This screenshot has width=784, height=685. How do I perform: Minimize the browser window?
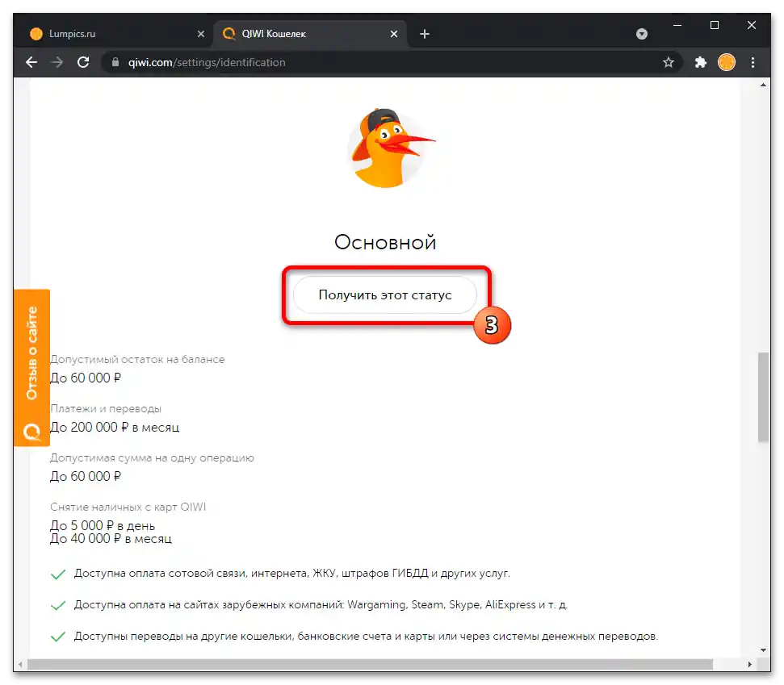coord(677,25)
